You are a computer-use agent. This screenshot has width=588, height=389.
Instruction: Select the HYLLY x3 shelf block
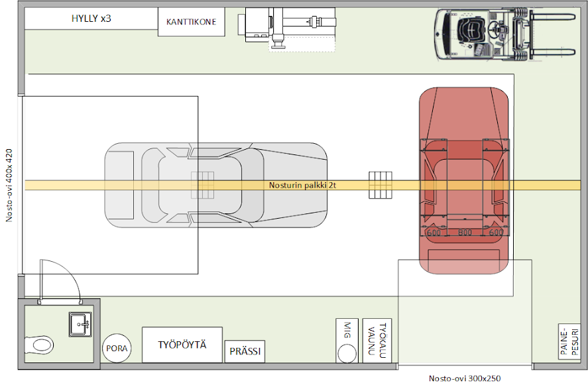coord(91,19)
